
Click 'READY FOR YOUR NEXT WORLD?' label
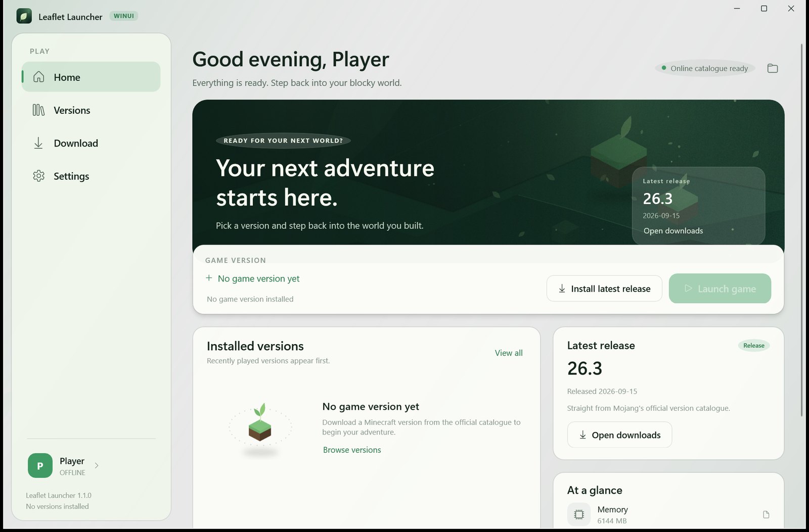click(x=283, y=140)
